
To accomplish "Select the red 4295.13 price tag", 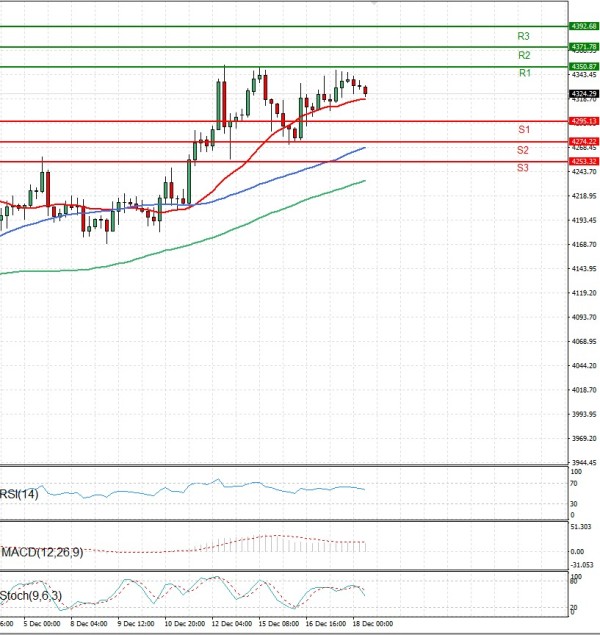I will (583, 121).
